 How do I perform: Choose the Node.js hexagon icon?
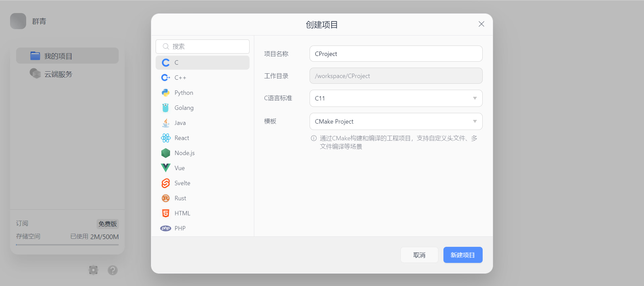pos(166,153)
